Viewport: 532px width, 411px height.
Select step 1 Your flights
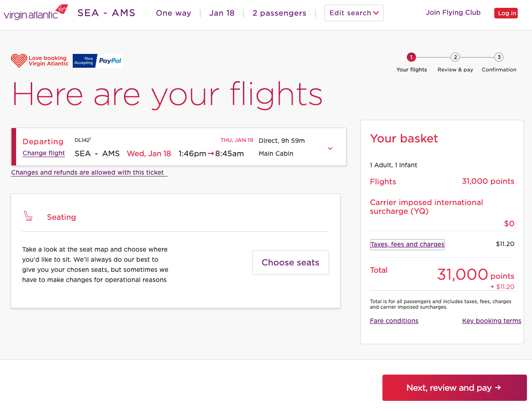411,58
